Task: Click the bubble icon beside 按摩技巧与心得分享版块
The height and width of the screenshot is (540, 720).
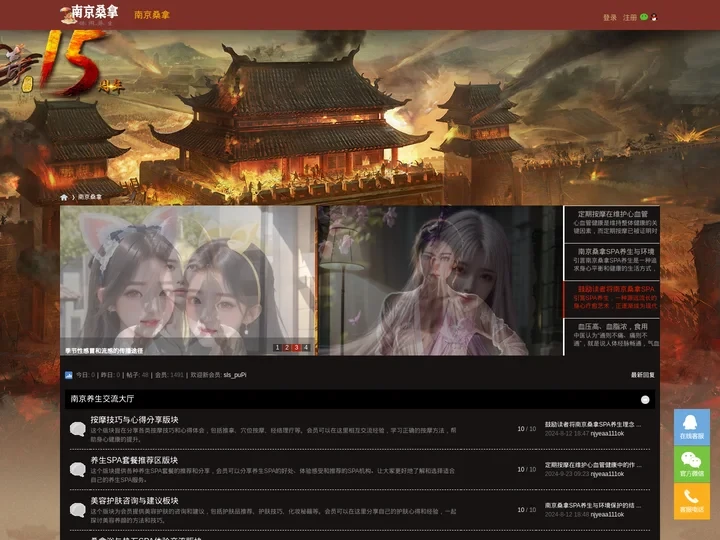Action: (78, 429)
